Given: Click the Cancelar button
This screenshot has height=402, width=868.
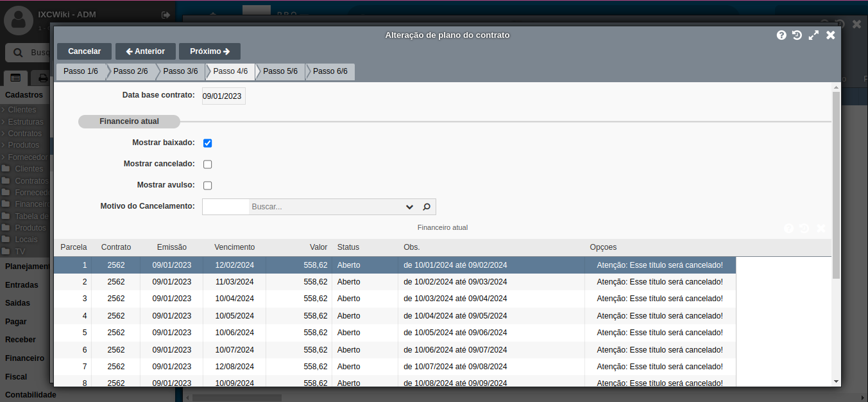Looking at the screenshot, I should 84,51.
